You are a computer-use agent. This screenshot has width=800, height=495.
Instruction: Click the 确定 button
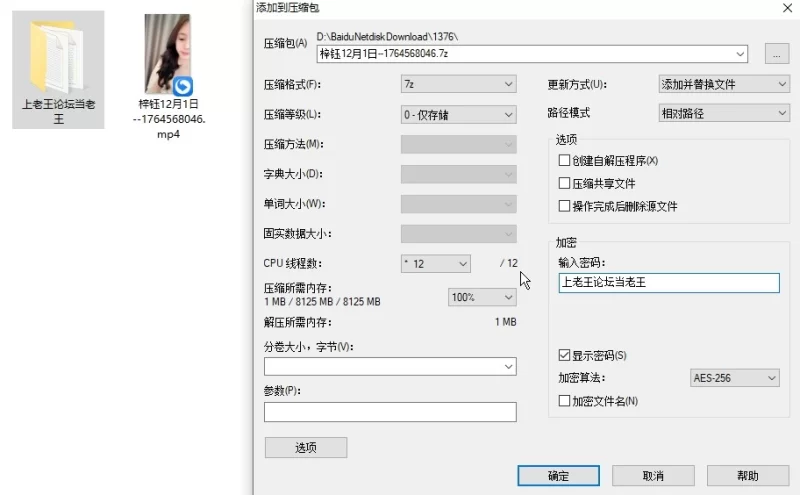tap(558, 475)
